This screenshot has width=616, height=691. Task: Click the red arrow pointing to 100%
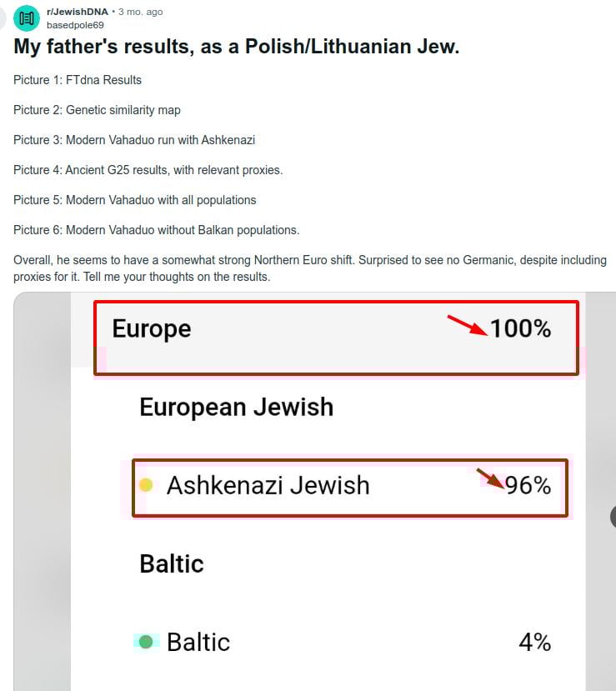467,325
